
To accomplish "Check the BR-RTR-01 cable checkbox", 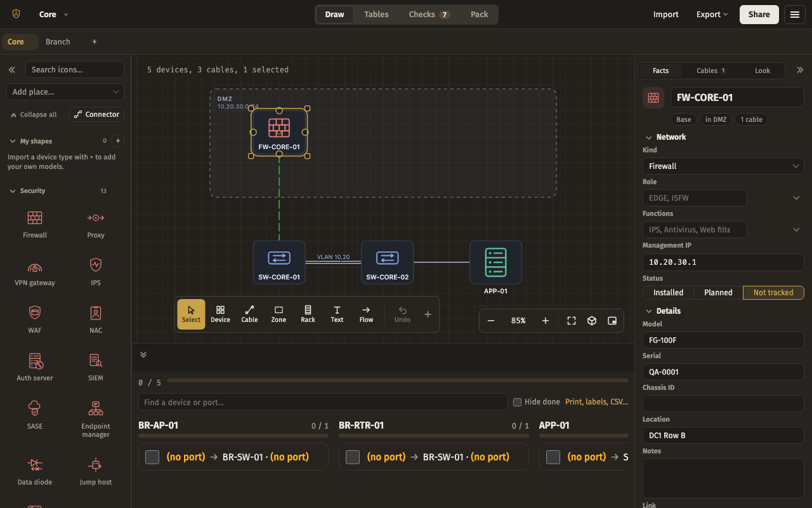I will point(353,457).
